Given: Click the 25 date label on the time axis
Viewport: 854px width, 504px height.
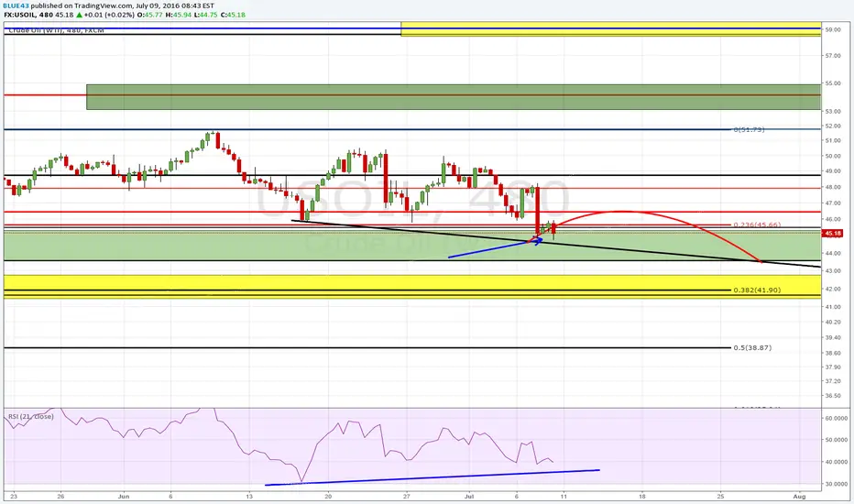Looking at the screenshot, I should (x=720, y=497).
